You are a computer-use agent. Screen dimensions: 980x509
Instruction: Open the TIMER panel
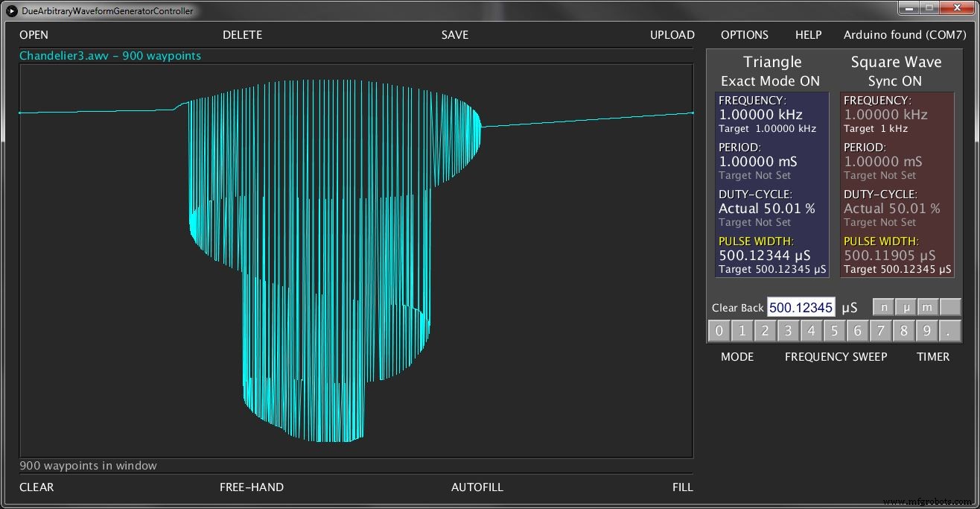pos(933,357)
